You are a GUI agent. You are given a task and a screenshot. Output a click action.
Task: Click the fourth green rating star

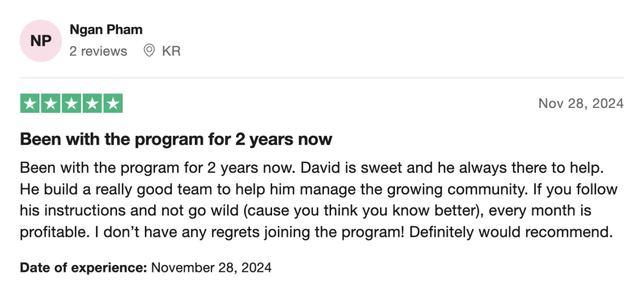coord(92,103)
